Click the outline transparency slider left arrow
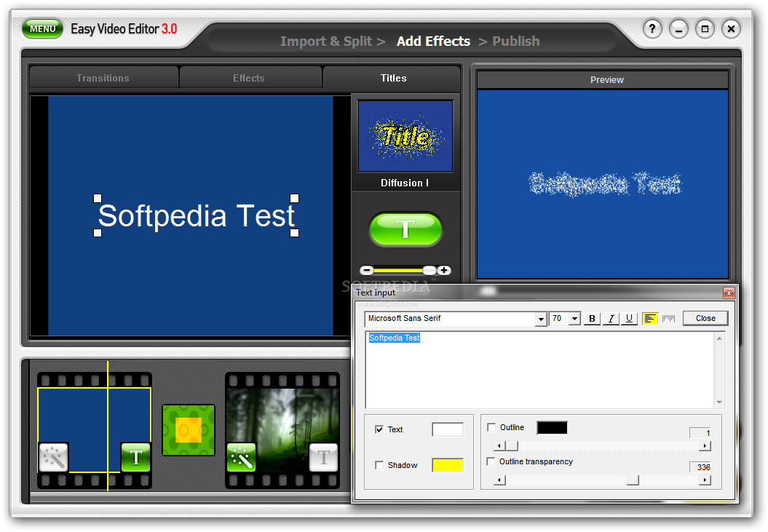This screenshot has width=768, height=532. click(499, 480)
